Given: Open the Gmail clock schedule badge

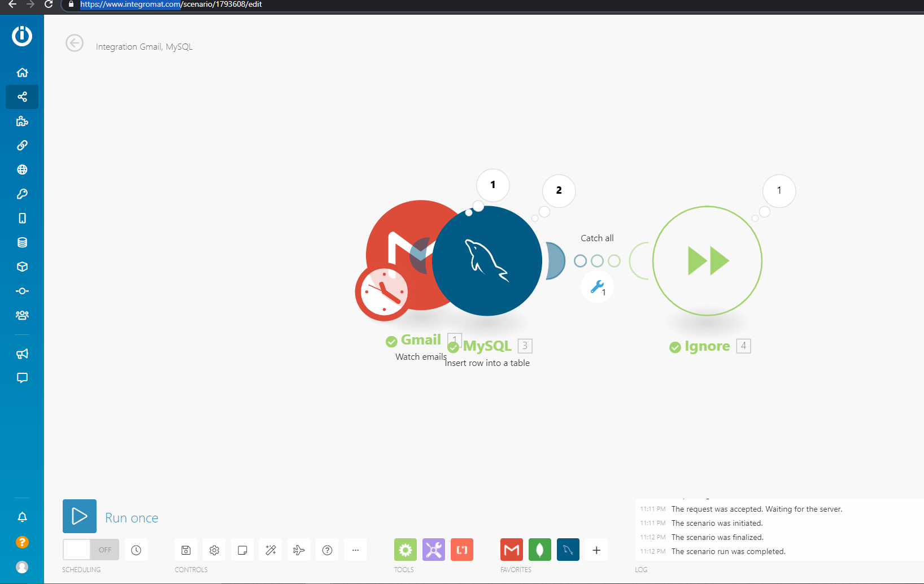Looking at the screenshot, I should click(384, 293).
